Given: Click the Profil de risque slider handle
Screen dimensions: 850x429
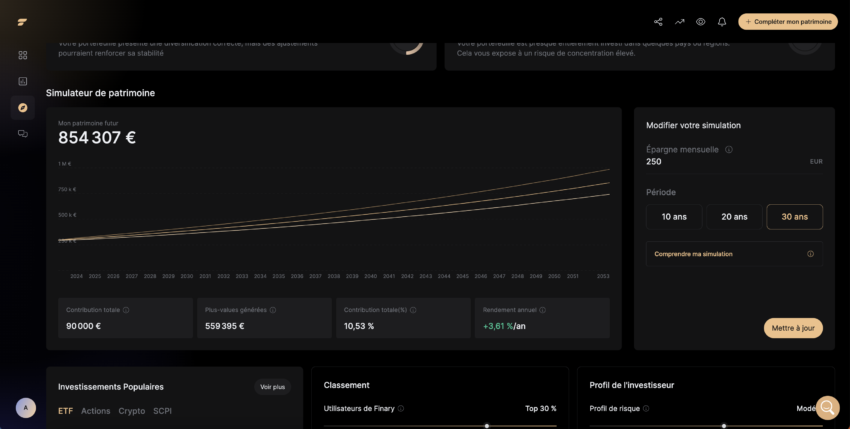Looking at the screenshot, I should 724,426.
